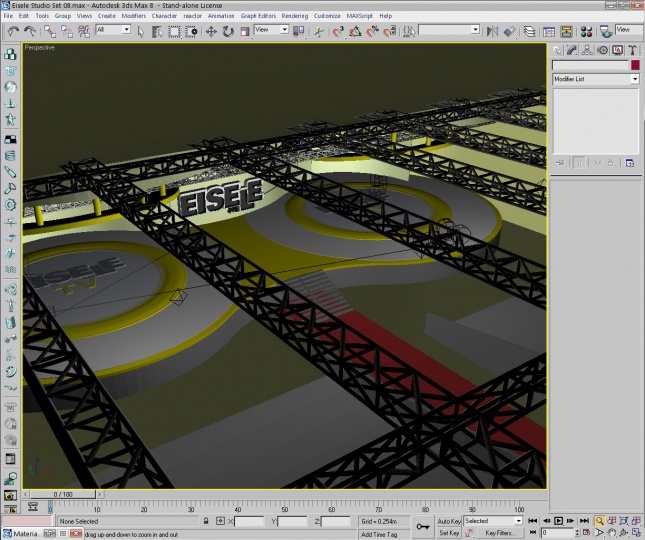The image size is (645, 540).
Task: Activate the Select and Move tool
Action: coord(211,32)
